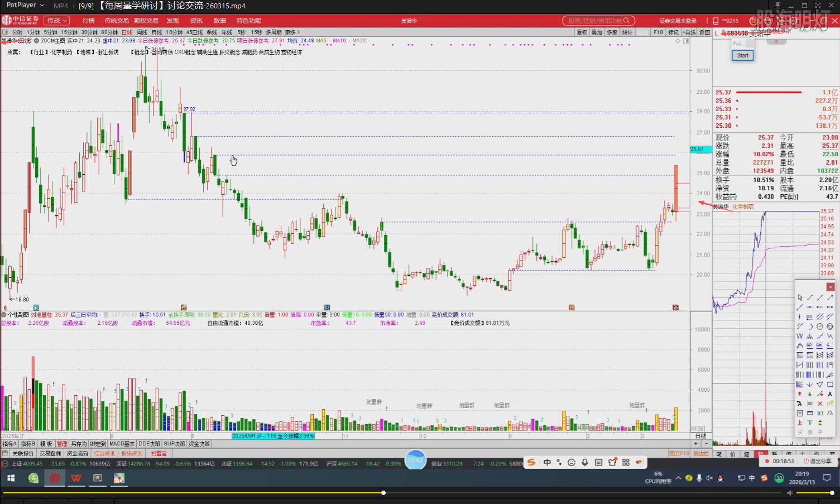The width and height of the screenshot is (840, 504).
Task: Switch to the MACD基本 indicator tab
Action: pyautogui.click(x=122, y=444)
